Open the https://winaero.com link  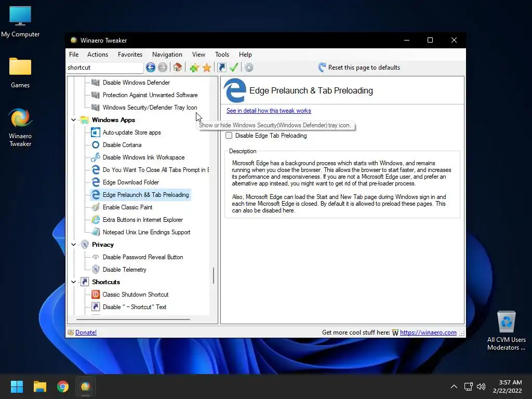point(428,332)
